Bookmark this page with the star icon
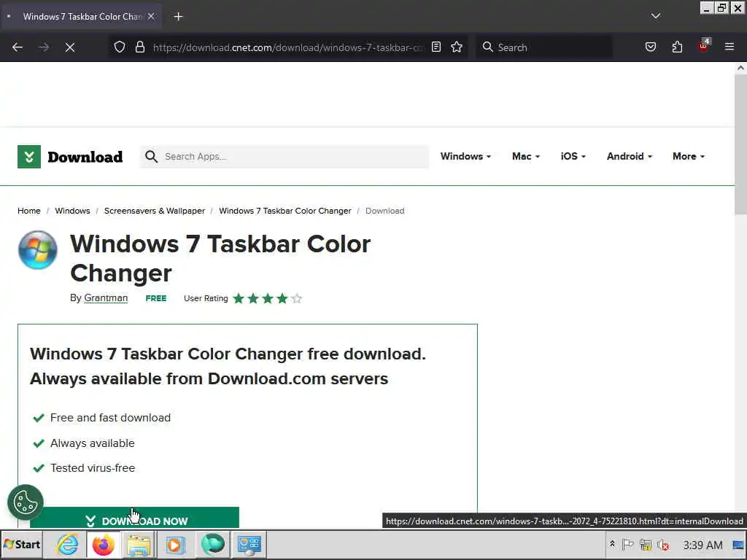Image resolution: width=747 pixels, height=560 pixels. pos(457,47)
